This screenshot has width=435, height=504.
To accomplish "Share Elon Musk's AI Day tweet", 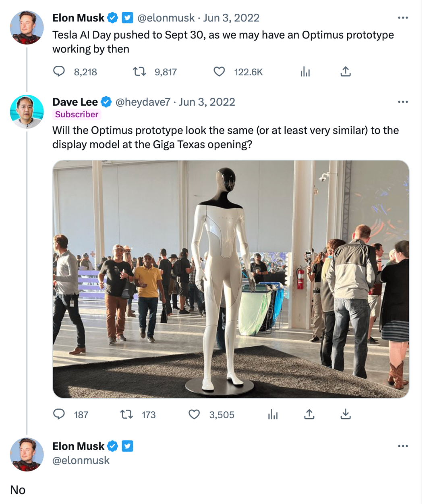I will pyautogui.click(x=346, y=72).
